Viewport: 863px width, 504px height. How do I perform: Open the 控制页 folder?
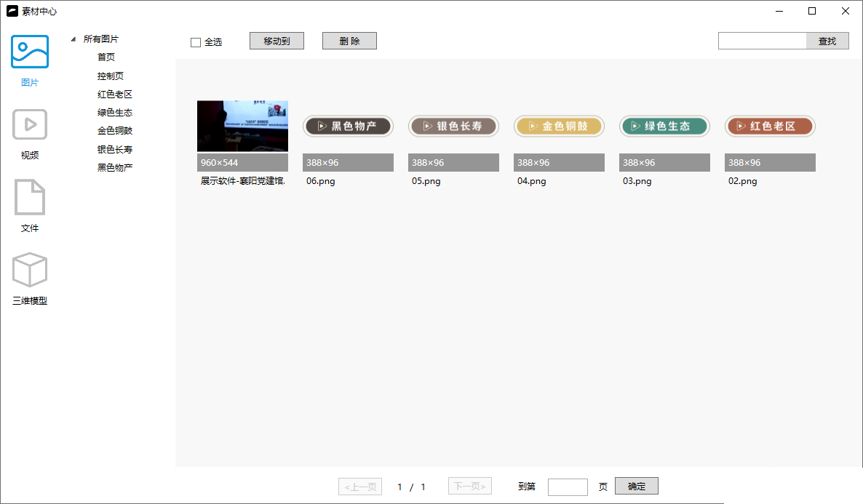(111, 75)
